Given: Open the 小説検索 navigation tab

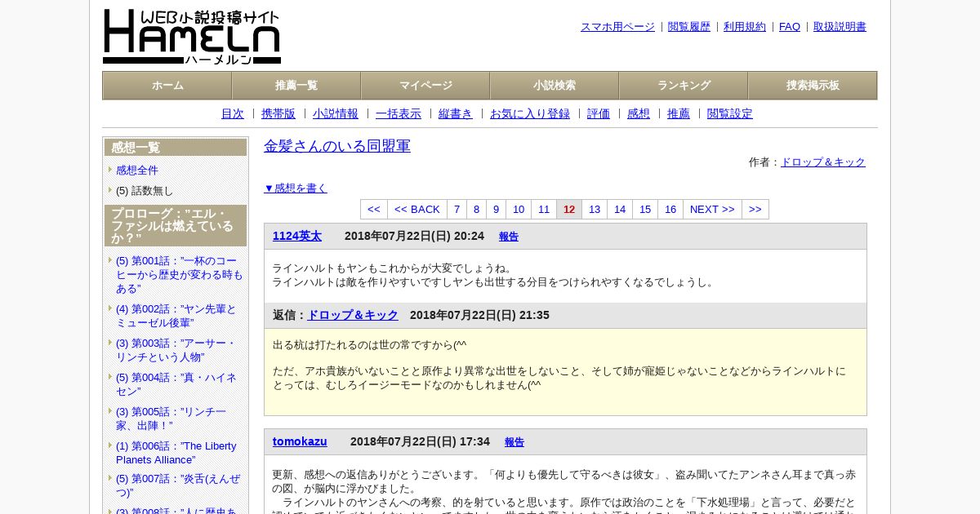Looking at the screenshot, I should click(555, 86).
